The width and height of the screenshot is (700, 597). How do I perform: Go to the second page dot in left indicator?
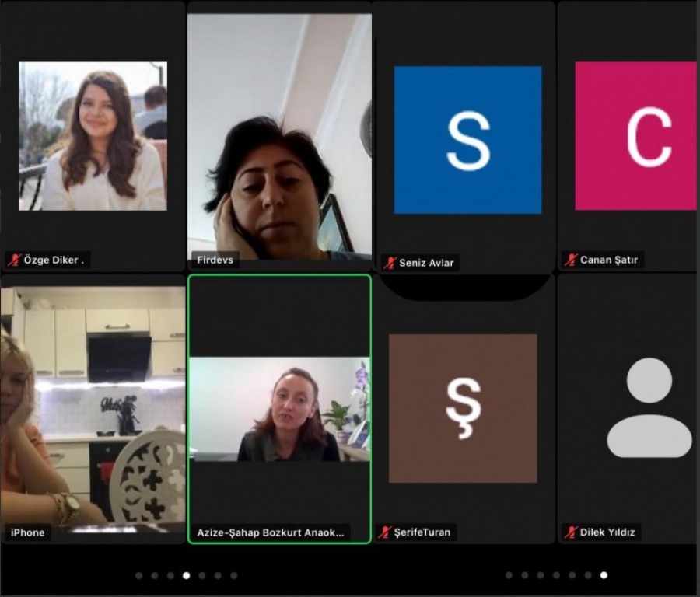[x=155, y=575]
